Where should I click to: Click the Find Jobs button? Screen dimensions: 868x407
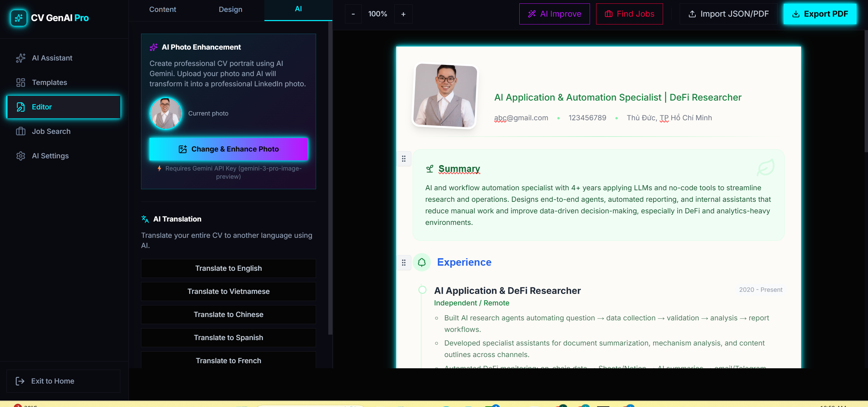[x=629, y=14]
